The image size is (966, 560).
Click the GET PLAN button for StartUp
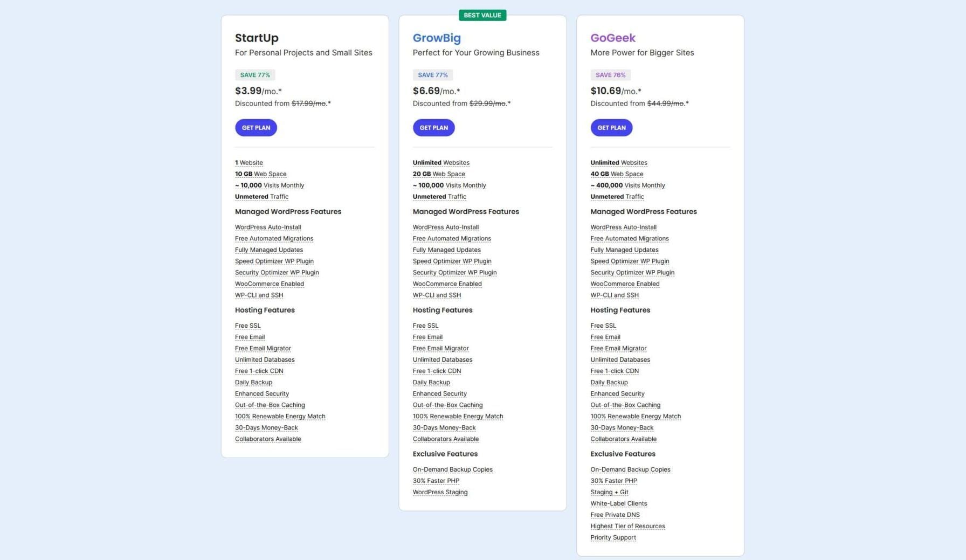coord(256,127)
